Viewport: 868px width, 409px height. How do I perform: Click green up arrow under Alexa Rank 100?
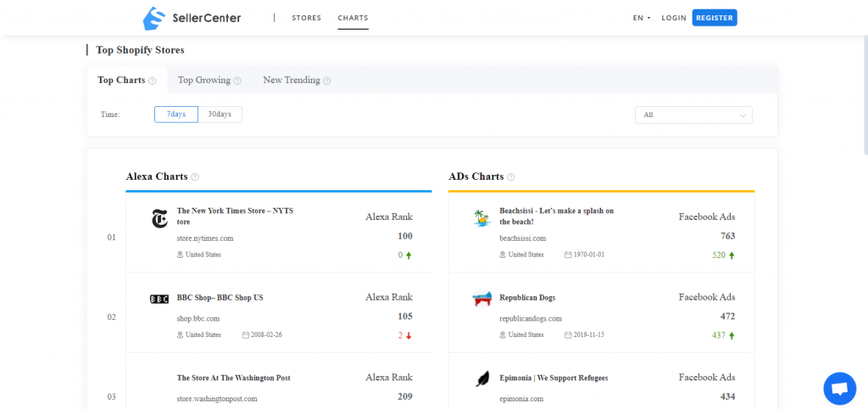[x=409, y=255]
